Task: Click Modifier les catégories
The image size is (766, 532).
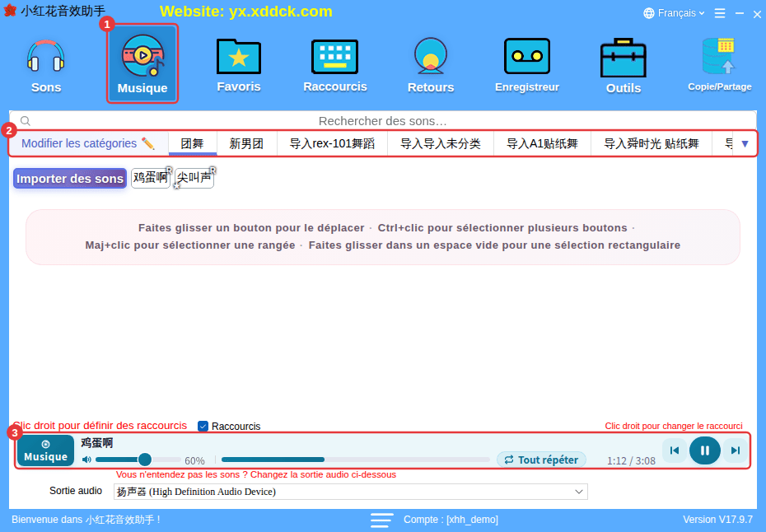Action: (x=88, y=143)
